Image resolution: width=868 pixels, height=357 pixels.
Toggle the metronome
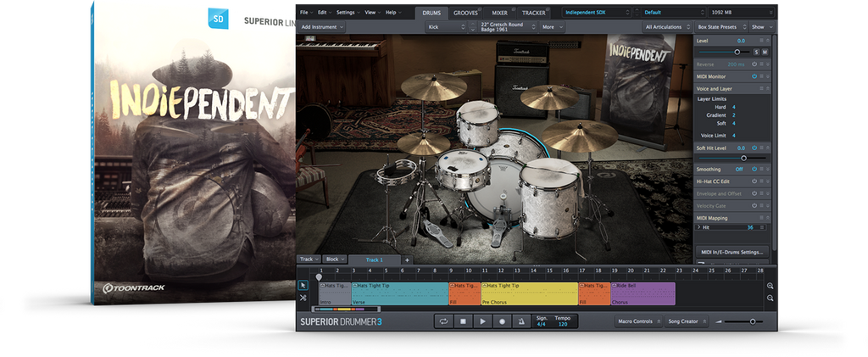point(521,321)
